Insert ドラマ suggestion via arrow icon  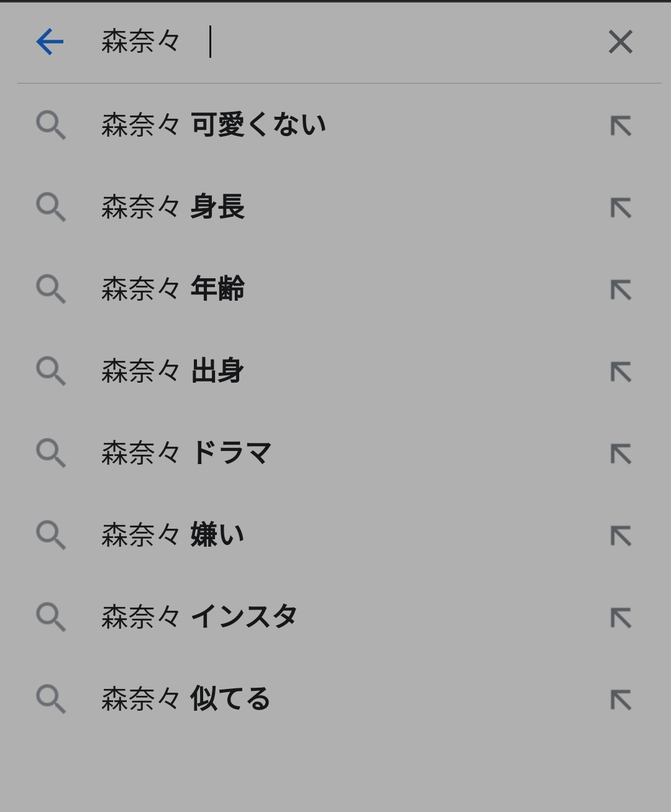pos(621,454)
